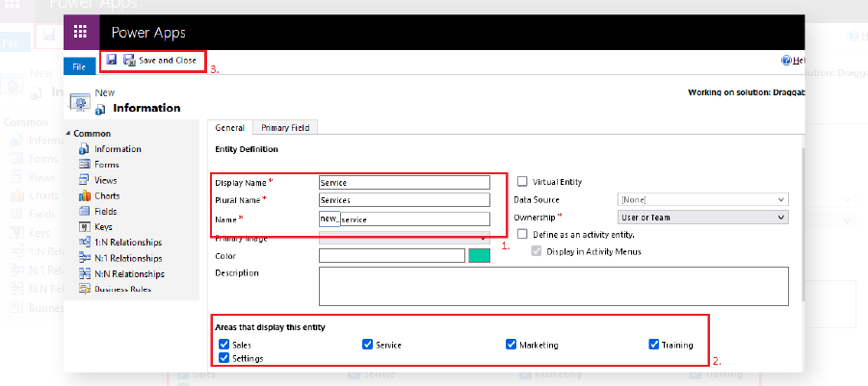868x386 pixels.
Task: Click the Save and Close button text
Action: coord(168,61)
